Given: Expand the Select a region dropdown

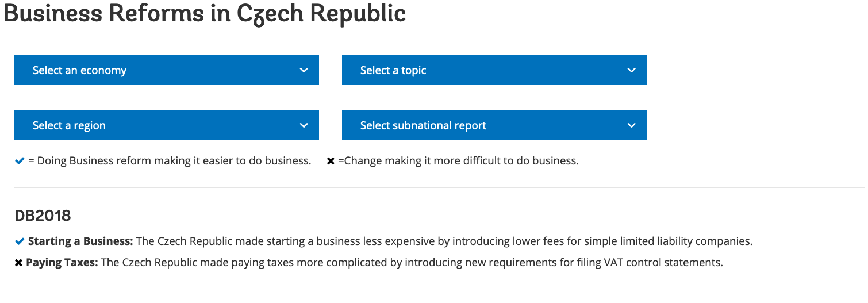Looking at the screenshot, I should pyautogui.click(x=167, y=125).
